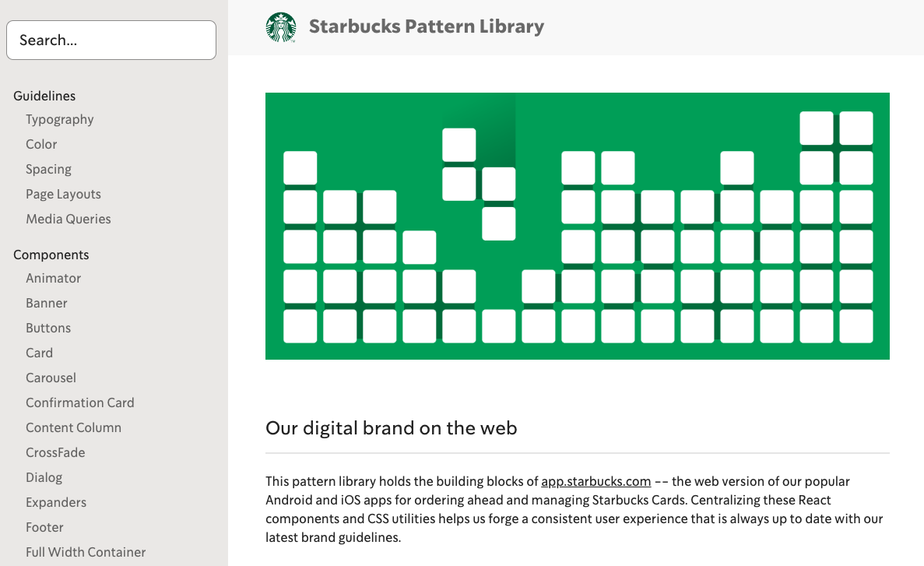Open Media Queries in sidebar
Image resolution: width=924 pixels, height=566 pixels.
[x=69, y=219]
